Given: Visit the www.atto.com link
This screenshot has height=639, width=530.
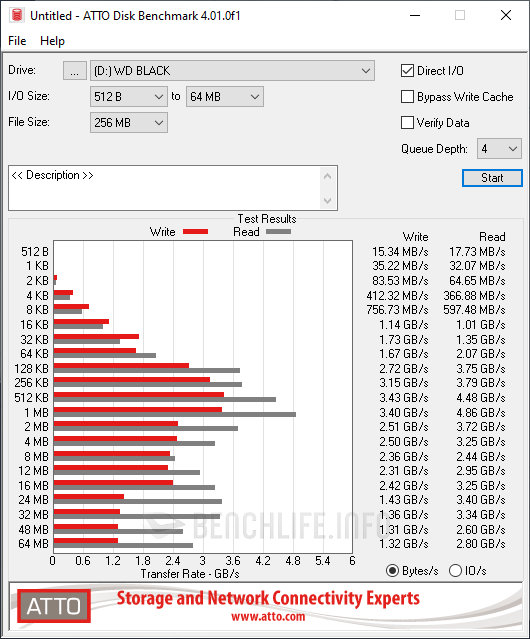Looking at the screenshot, I should click(x=268, y=617).
